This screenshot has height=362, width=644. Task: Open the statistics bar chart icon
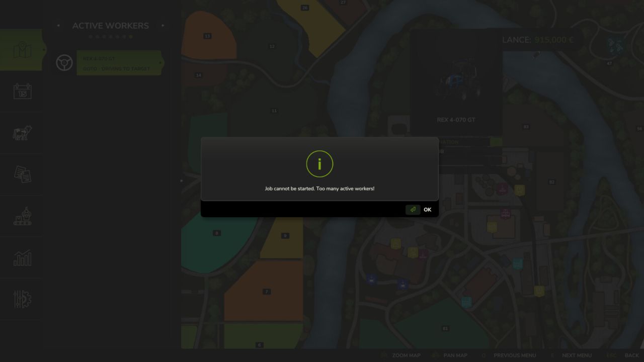tap(22, 258)
